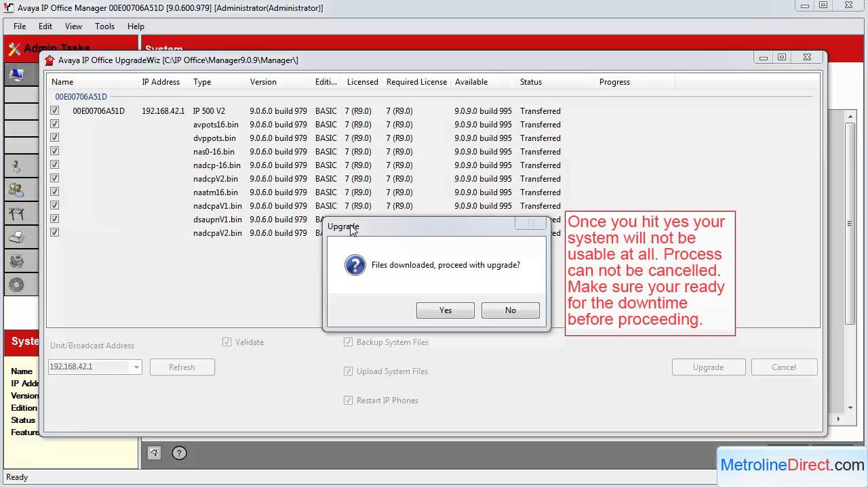This screenshot has height=488, width=868.
Task: Sort by the Required License column header
Action: pos(417,82)
